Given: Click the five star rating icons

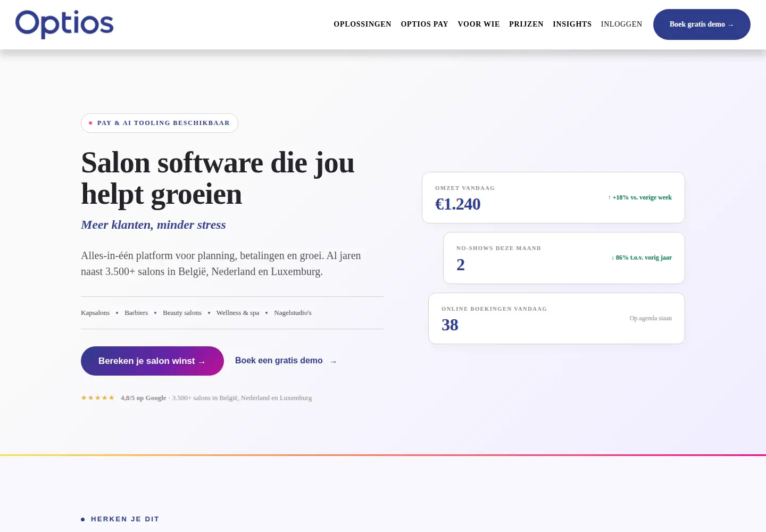Looking at the screenshot, I should [x=97, y=398].
